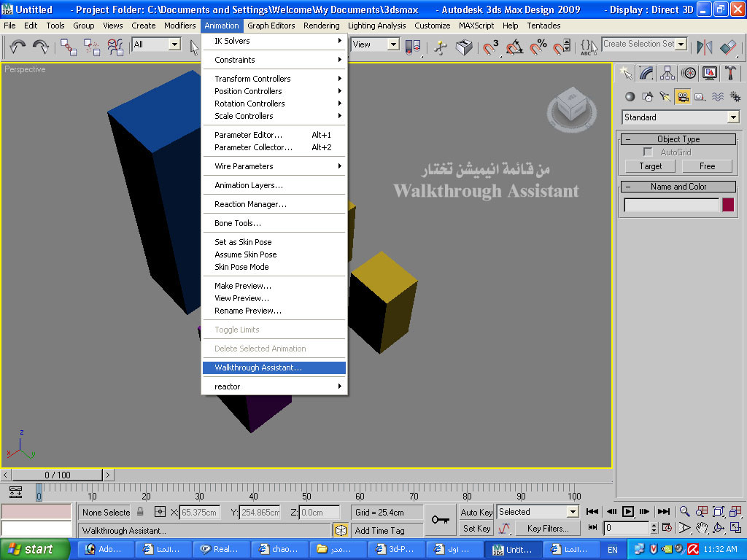Click the Undo arrow icon

(x=18, y=46)
